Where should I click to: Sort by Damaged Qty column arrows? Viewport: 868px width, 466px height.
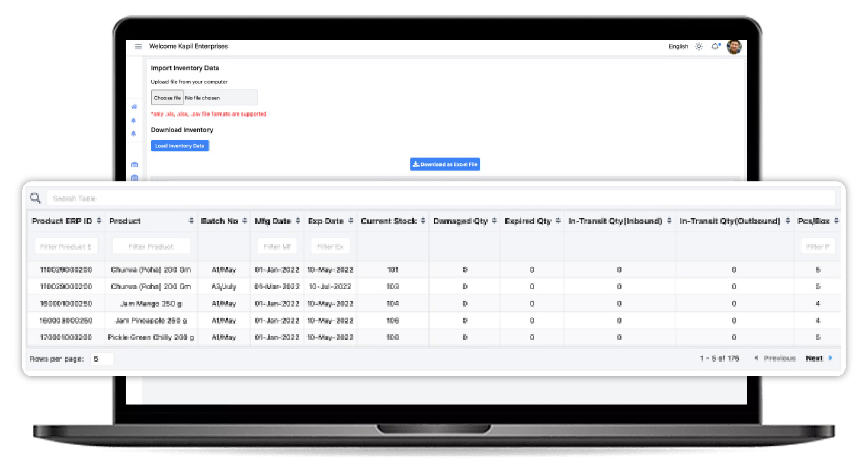pos(494,221)
